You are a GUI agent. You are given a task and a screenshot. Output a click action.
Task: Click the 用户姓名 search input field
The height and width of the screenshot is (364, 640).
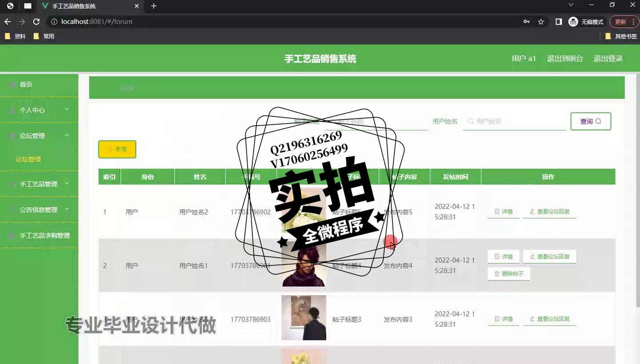514,121
